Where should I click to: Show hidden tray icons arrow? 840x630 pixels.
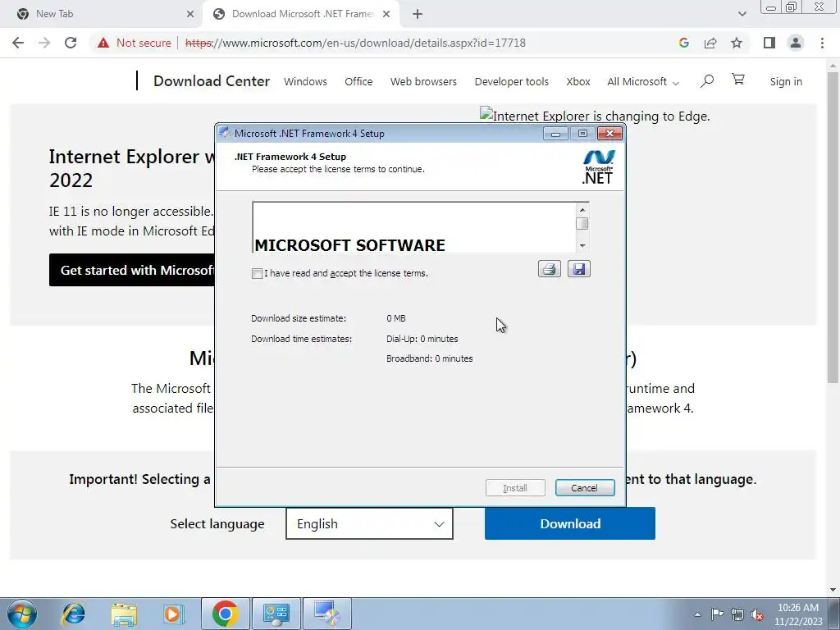click(697, 614)
